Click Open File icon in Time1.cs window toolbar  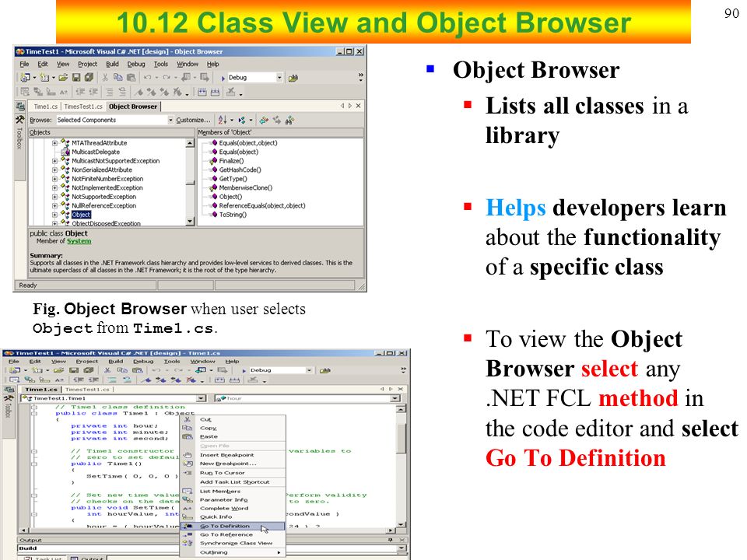[59, 370]
